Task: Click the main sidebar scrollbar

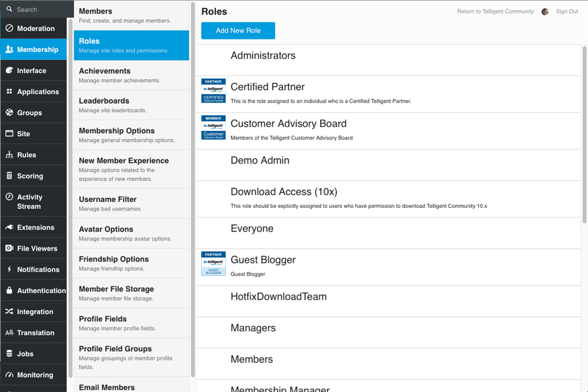Action: 71,198
